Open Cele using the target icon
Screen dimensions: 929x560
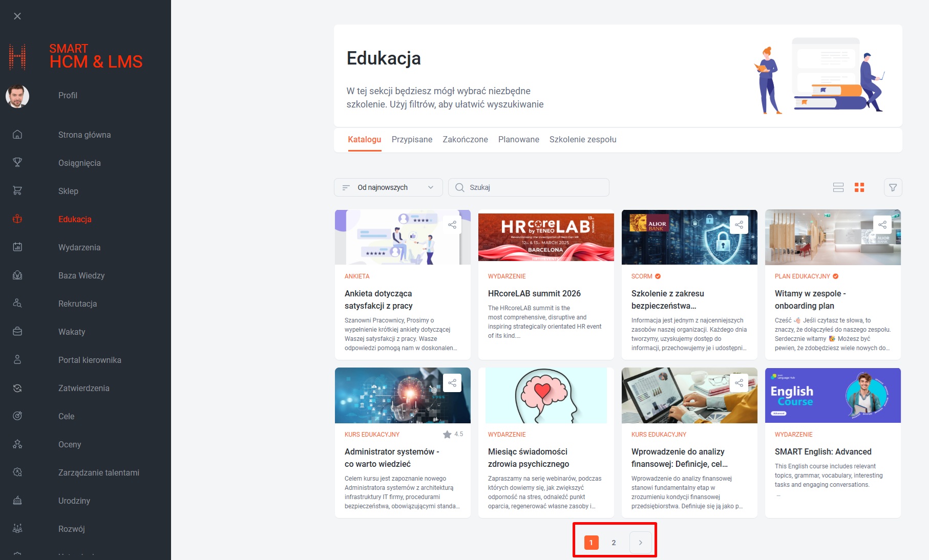tap(17, 416)
